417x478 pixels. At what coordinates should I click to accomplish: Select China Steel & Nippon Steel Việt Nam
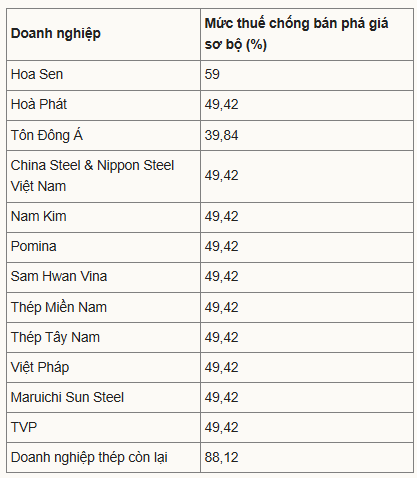click(x=92, y=176)
